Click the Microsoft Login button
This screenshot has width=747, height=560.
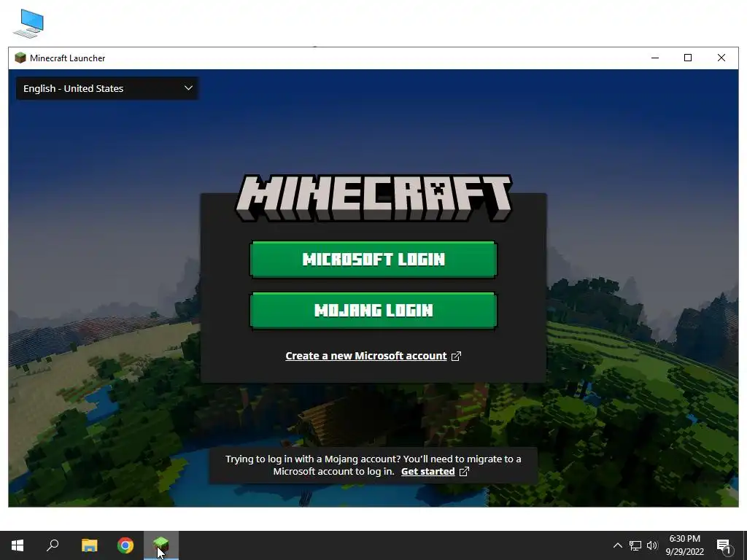(x=373, y=260)
